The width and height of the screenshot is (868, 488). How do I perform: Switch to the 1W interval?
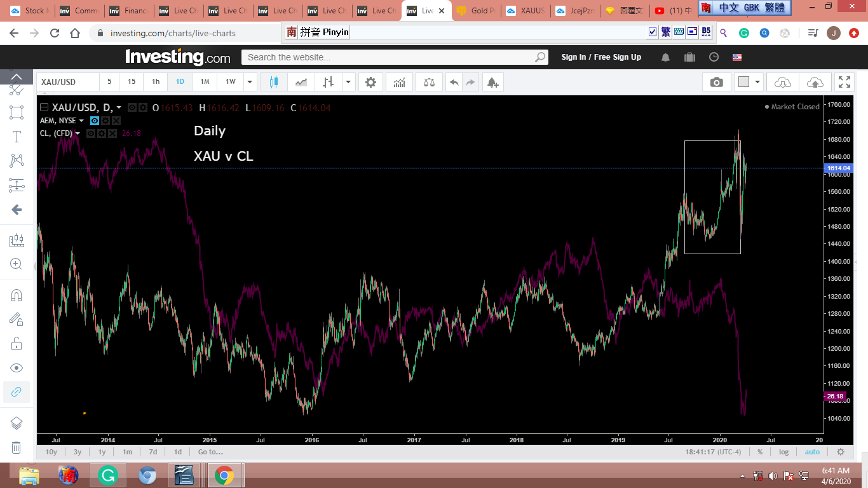coord(230,82)
